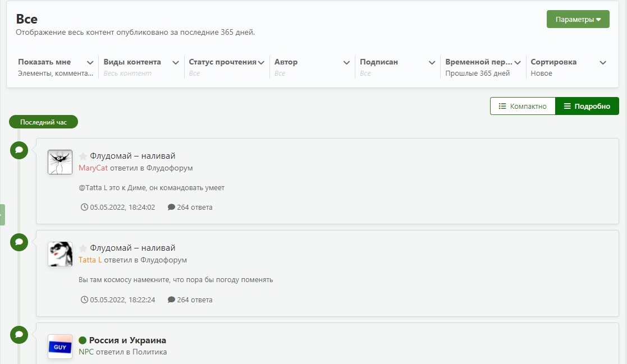Switch to Подробно view
627x364 pixels.
tap(587, 106)
